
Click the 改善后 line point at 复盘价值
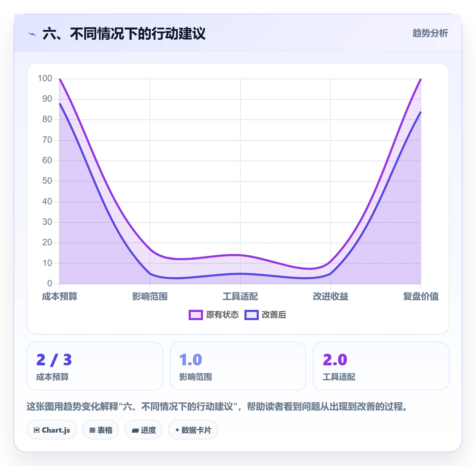click(421, 112)
